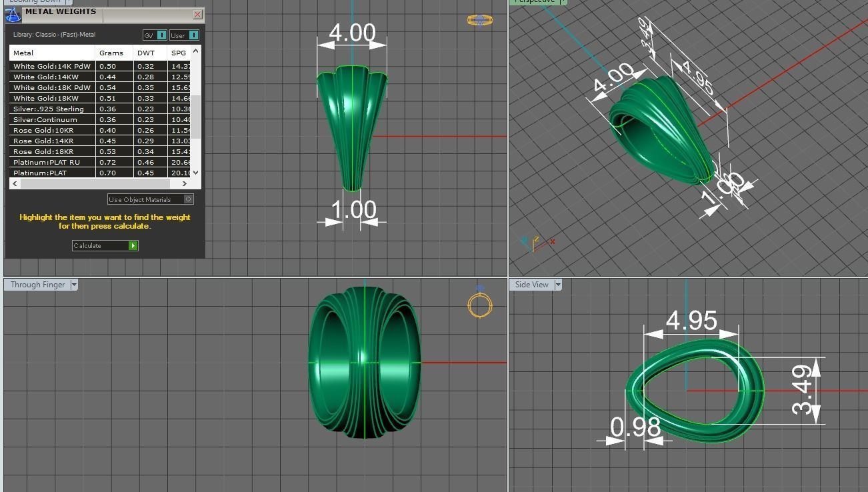Select the Rose Gold:18KR row
Image resolution: width=868 pixels, height=492 pixels.
coord(100,151)
